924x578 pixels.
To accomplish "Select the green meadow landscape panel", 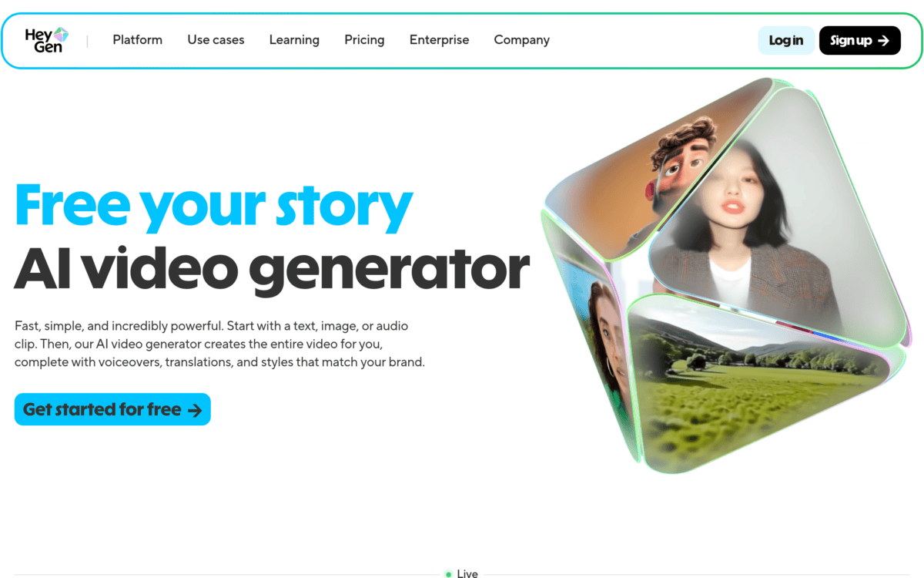I will 758,385.
